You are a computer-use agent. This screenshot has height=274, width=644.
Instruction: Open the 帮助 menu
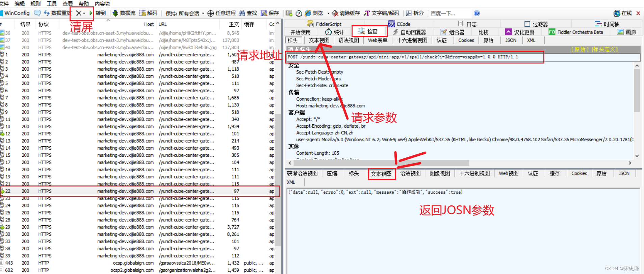click(x=83, y=3)
